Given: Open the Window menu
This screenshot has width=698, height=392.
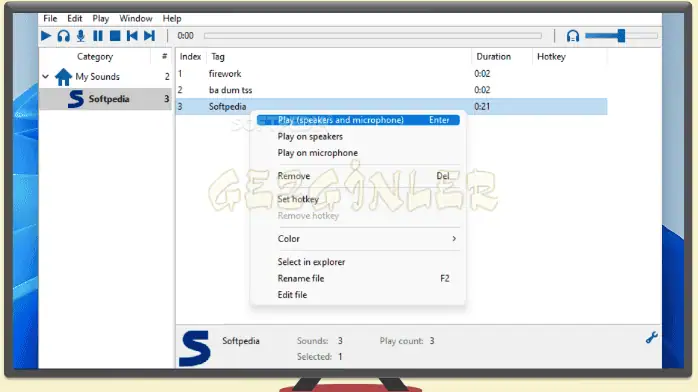Looking at the screenshot, I should pos(136,19).
